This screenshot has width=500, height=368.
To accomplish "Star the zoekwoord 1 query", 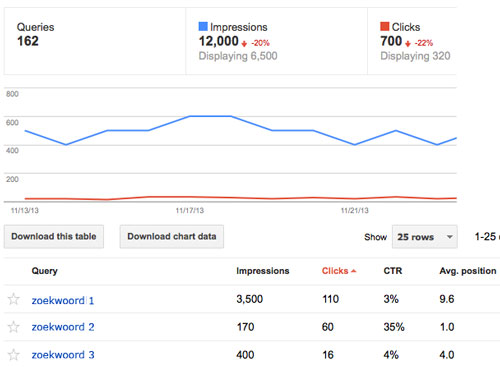I will (x=14, y=299).
